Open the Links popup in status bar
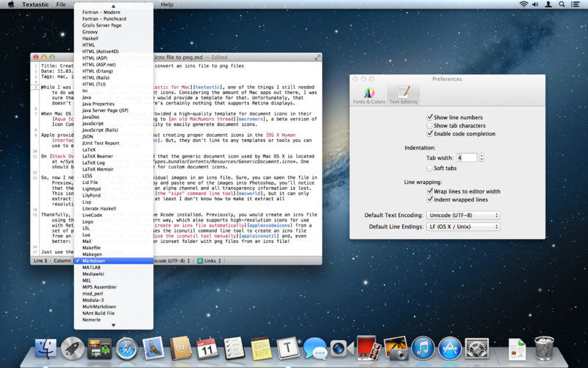The height and width of the screenshot is (368, 588). [x=209, y=261]
